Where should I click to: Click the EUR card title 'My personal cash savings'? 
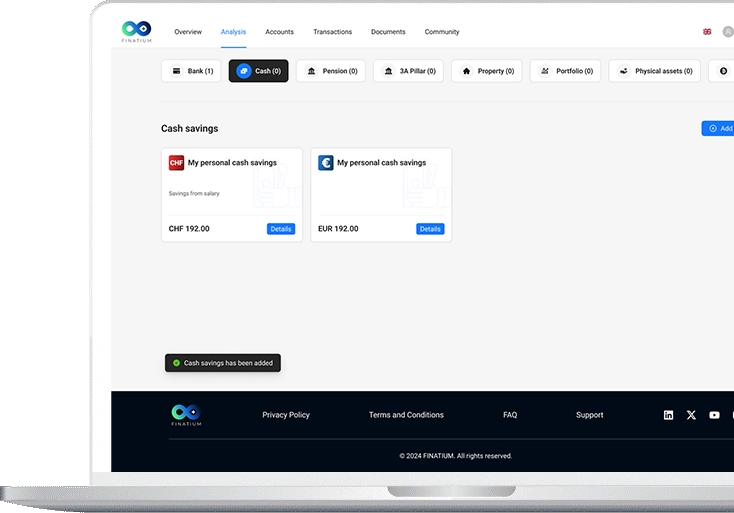point(382,162)
